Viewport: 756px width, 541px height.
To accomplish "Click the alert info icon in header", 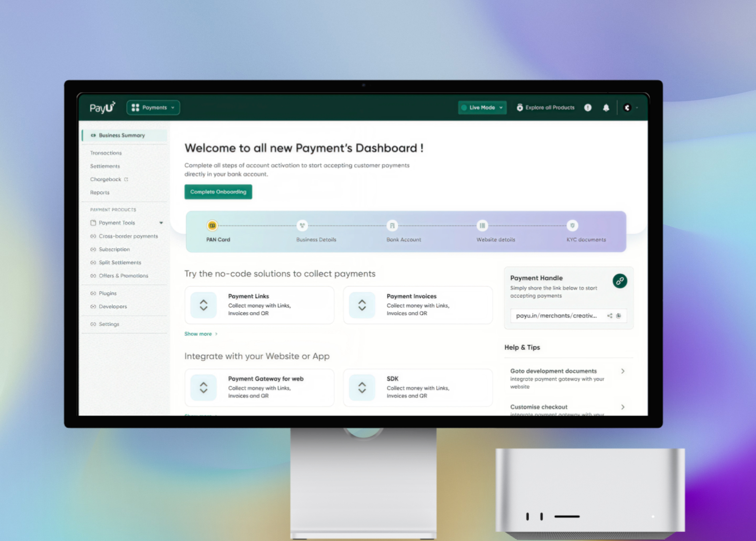I will 588,108.
